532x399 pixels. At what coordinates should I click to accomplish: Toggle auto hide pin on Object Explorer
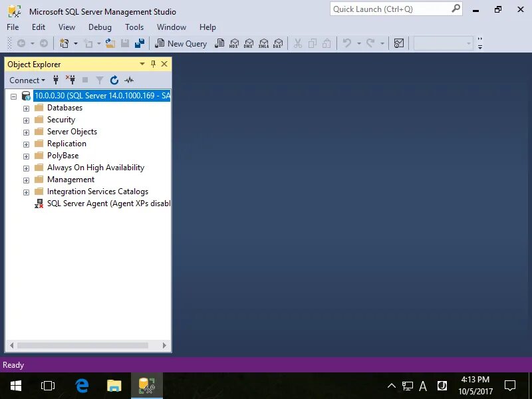pyautogui.click(x=154, y=64)
